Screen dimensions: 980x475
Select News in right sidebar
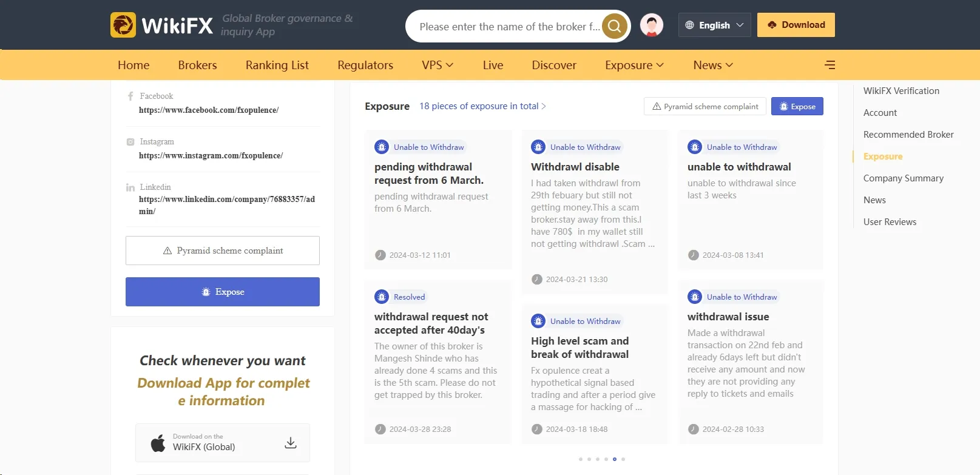[874, 200]
